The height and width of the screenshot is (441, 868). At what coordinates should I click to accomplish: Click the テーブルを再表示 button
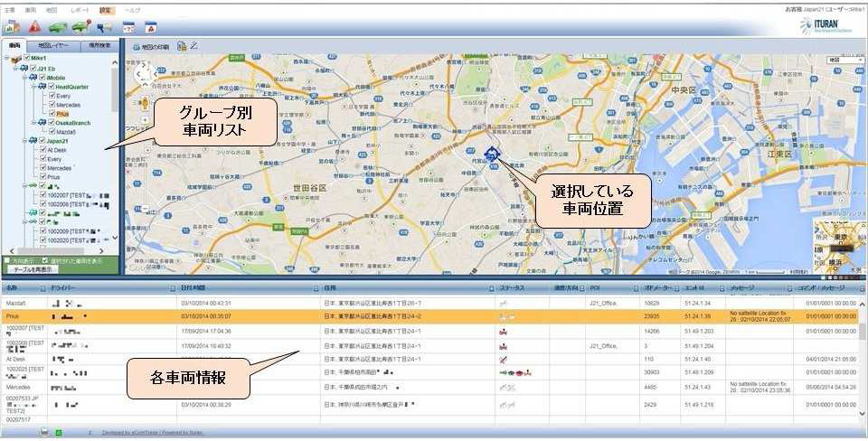(33, 269)
